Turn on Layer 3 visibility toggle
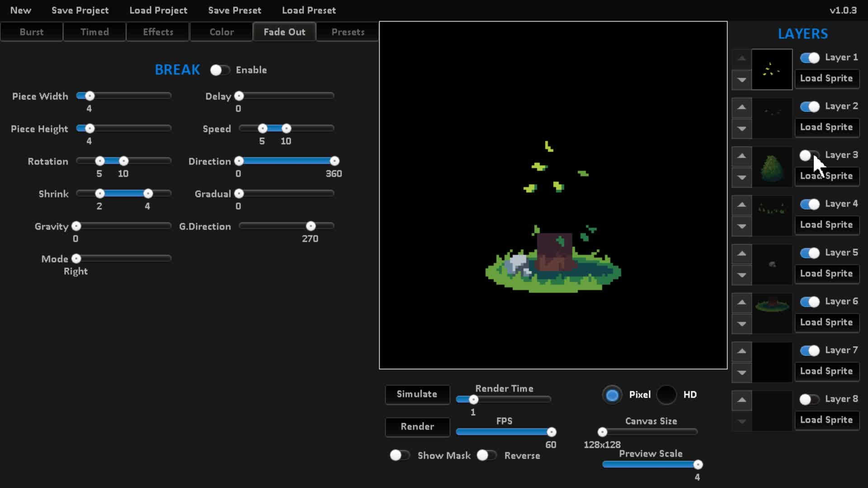The image size is (868, 488). [809, 155]
